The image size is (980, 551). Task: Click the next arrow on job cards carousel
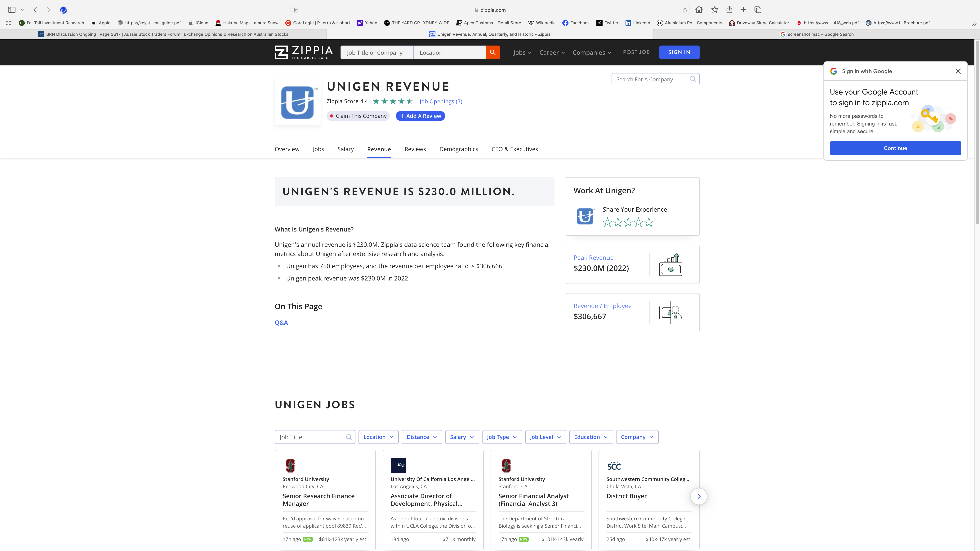click(x=699, y=496)
